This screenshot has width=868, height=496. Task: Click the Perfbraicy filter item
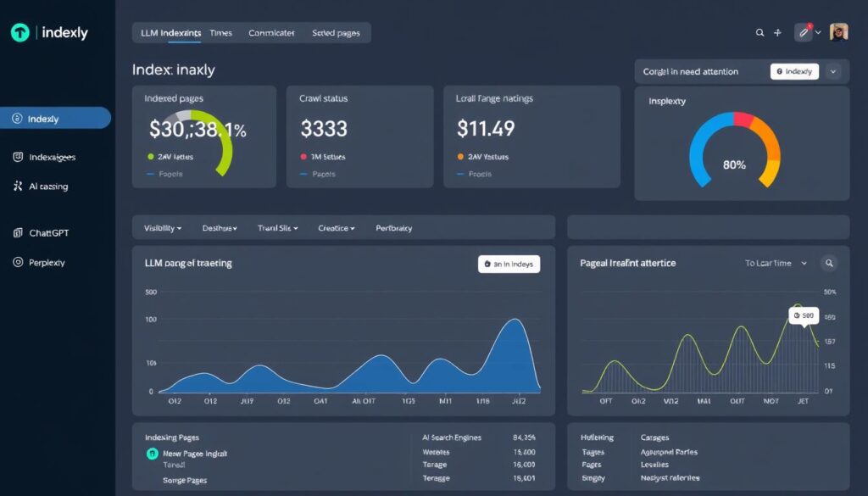pyautogui.click(x=393, y=228)
